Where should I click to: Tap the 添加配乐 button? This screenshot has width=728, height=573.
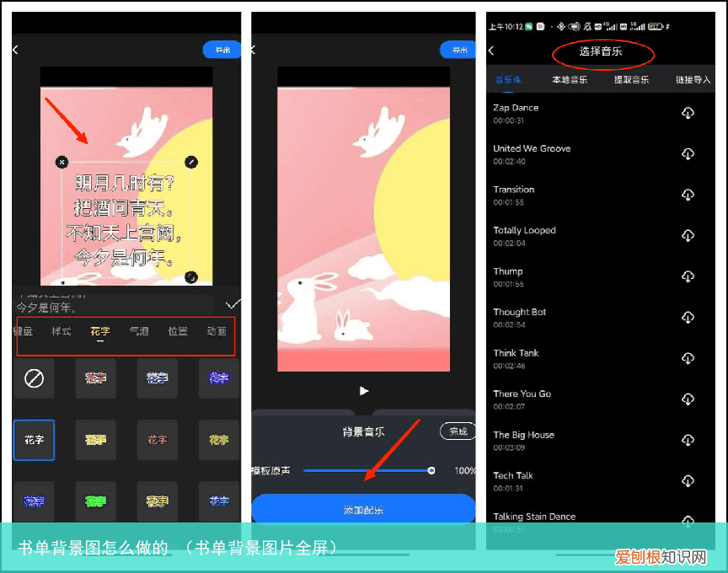[363, 510]
